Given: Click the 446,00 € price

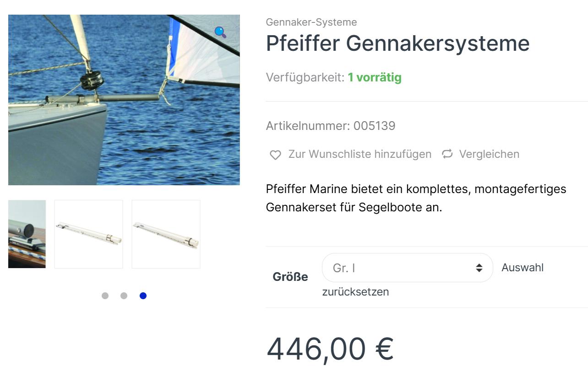Looking at the screenshot, I should [330, 349].
